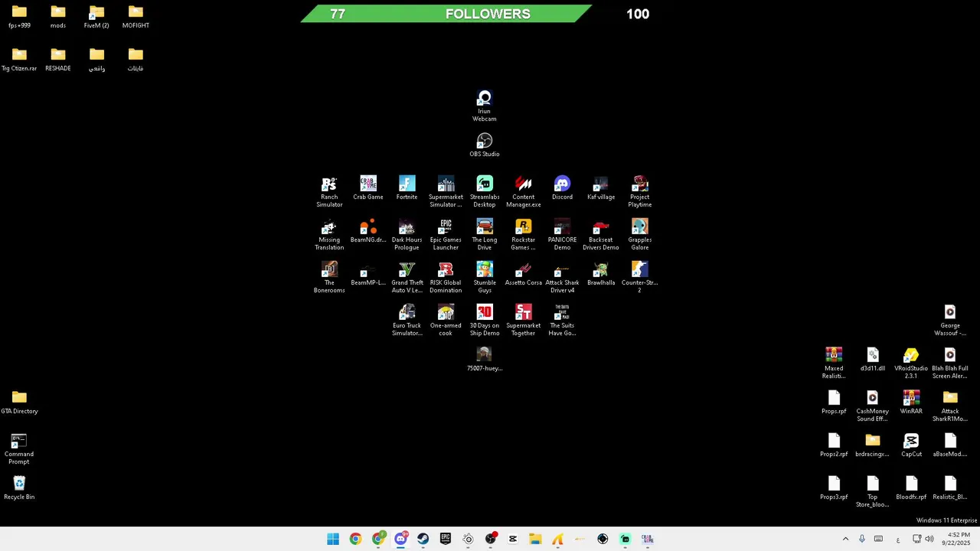Open the Command Prompt desktop shortcut
Viewport: 980px width, 551px height.
(x=19, y=448)
